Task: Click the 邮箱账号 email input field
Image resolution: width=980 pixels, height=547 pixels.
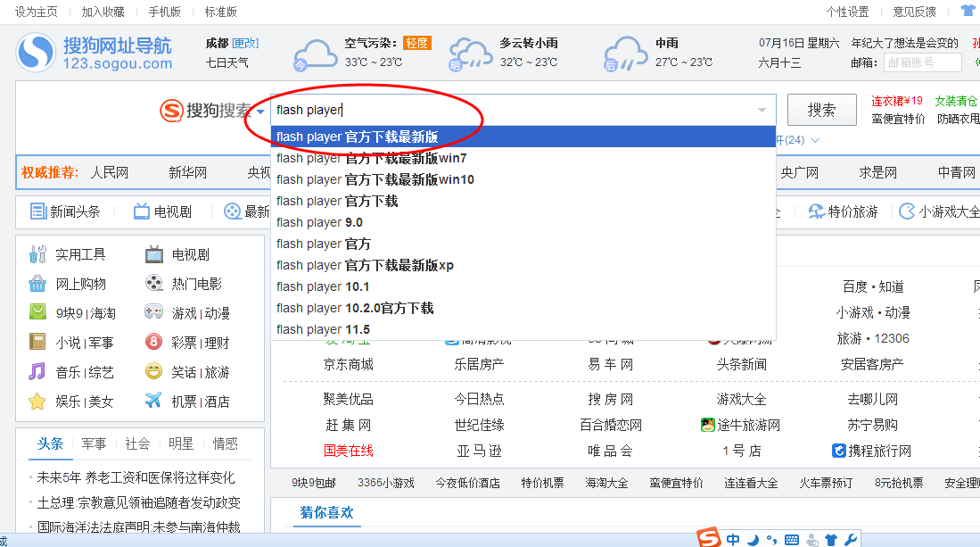Action: 922,62
